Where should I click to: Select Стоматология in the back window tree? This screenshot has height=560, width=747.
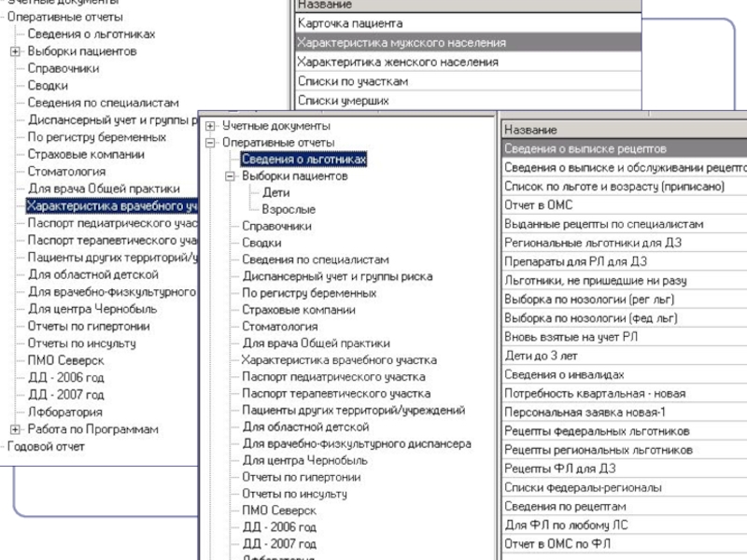point(66,172)
